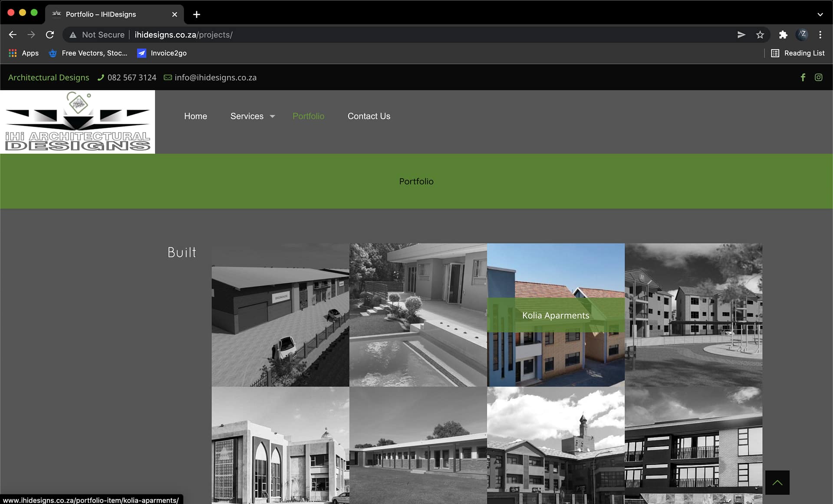Open the Extensions puzzle icon
Screen dimensions: 833x504
783,35
